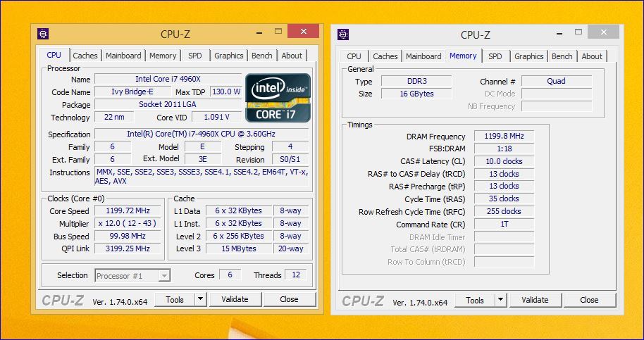This screenshot has width=644, height=340.
Task: Click the Cores value '6'
Action: [230, 275]
